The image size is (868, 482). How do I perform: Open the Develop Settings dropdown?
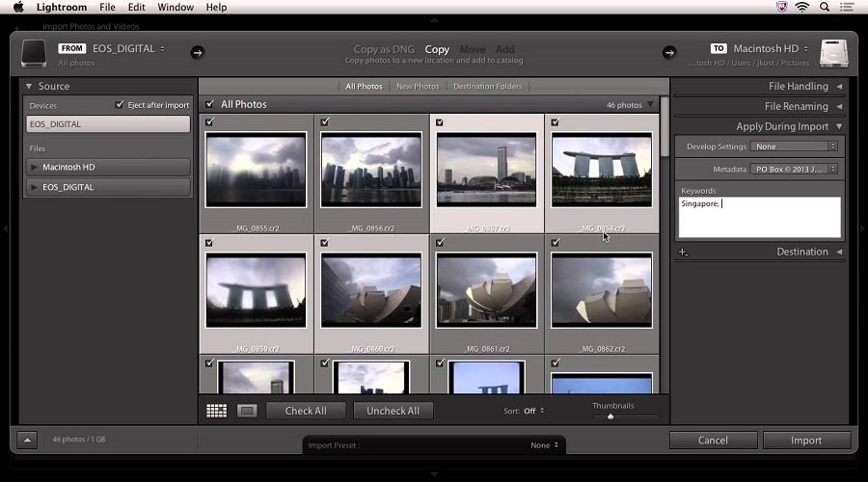coord(794,147)
